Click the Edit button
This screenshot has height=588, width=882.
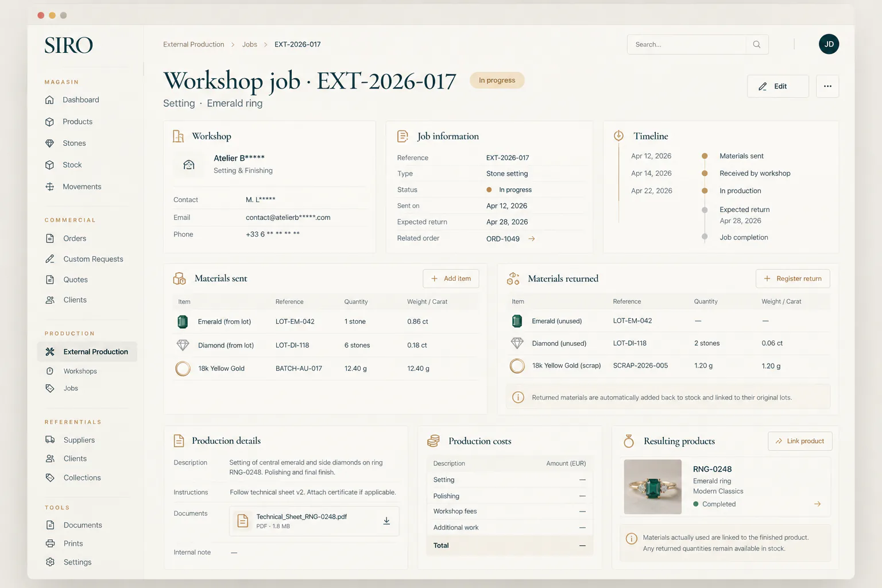click(778, 86)
